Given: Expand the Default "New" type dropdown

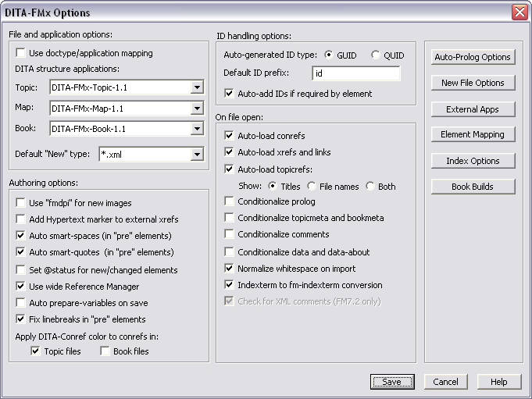Looking at the screenshot, I should point(197,155).
